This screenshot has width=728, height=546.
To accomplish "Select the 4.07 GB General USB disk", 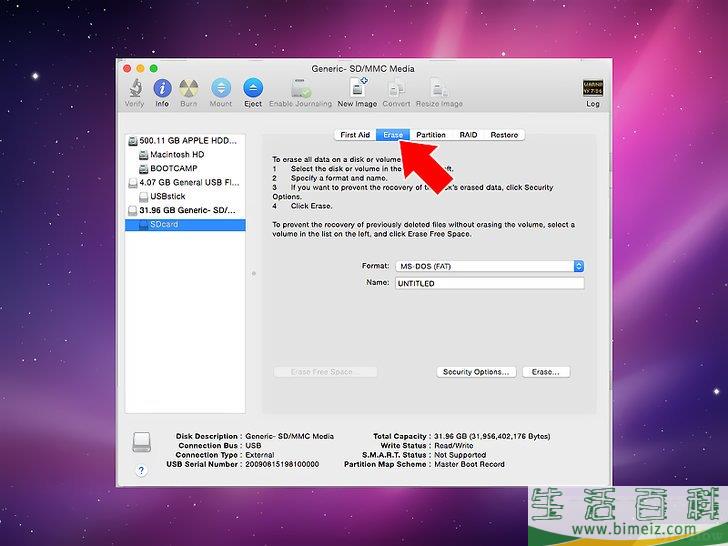I will tap(185, 182).
